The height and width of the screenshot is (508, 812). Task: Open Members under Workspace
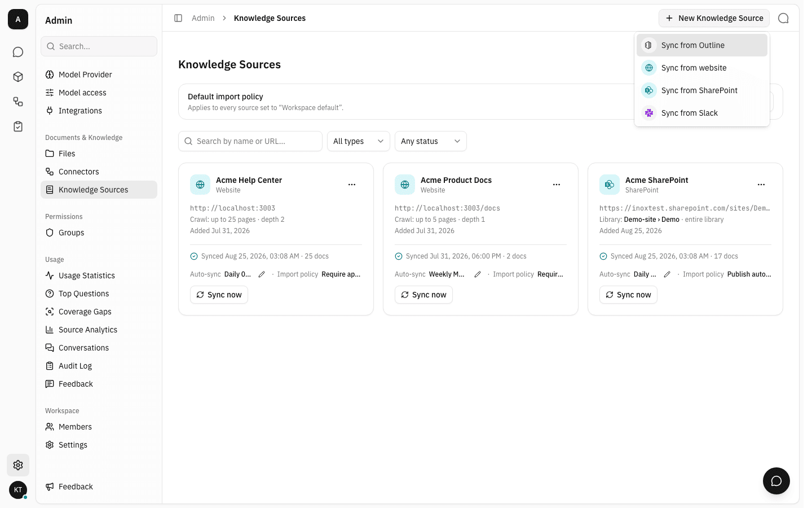coord(99,427)
